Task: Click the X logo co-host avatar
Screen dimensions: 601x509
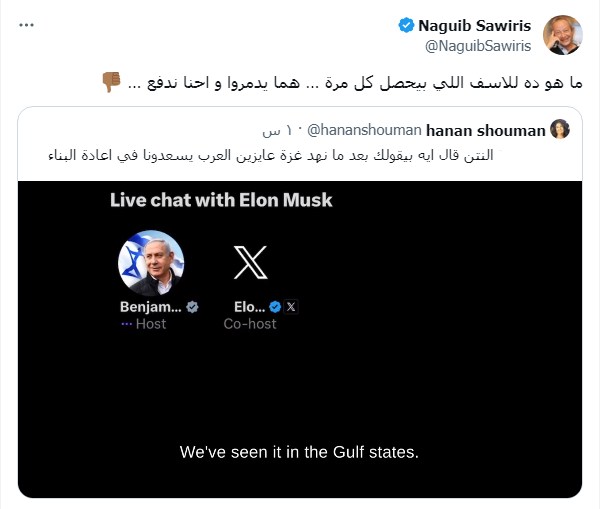Action: coord(250,261)
